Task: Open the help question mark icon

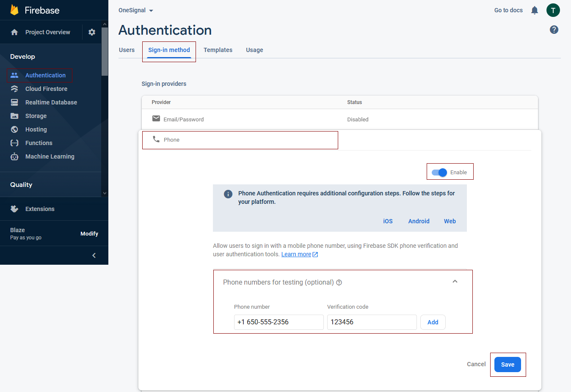Action: [x=554, y=30]
